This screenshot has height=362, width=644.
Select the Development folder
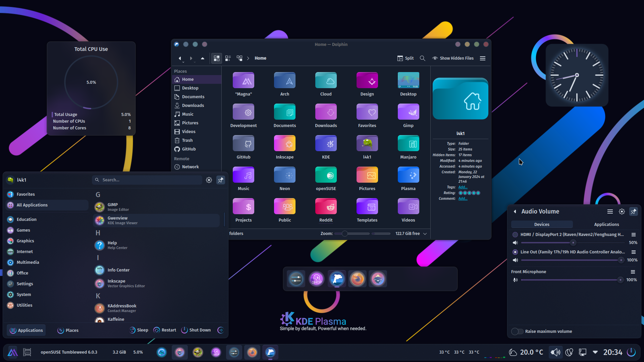click(244, 116)
